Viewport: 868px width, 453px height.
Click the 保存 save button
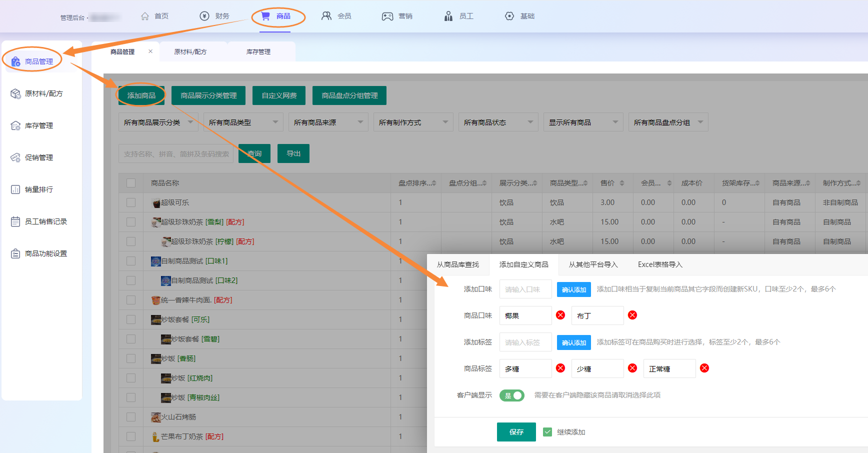[516, 432]
